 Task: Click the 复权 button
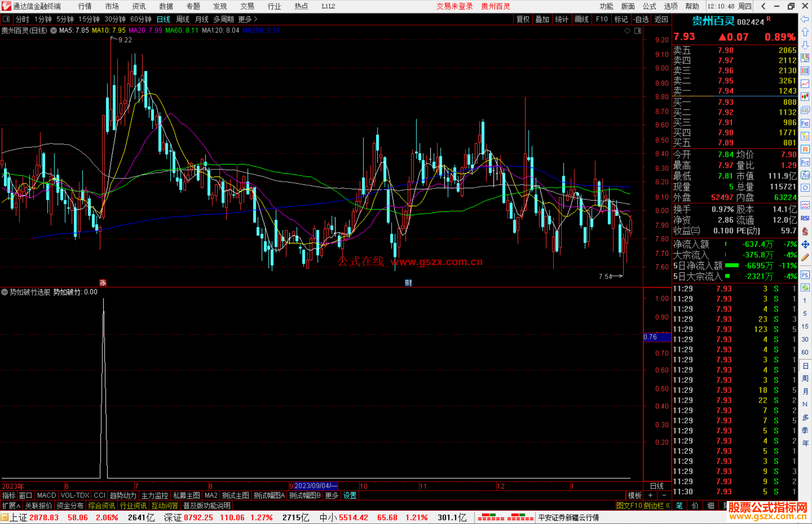(523, 19)
